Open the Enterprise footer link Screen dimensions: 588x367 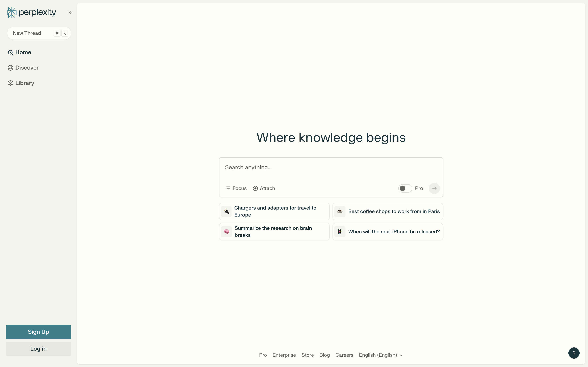[284, 355]
